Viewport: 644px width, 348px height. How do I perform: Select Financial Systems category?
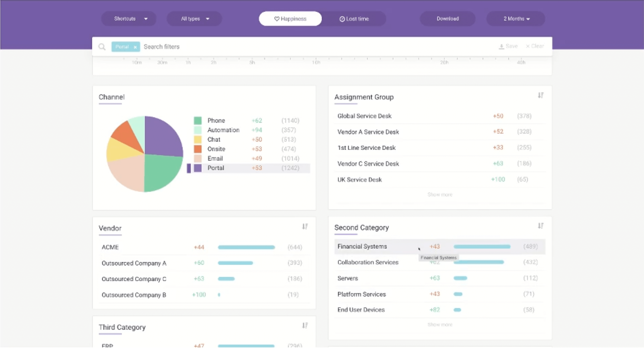click(440, 247)
